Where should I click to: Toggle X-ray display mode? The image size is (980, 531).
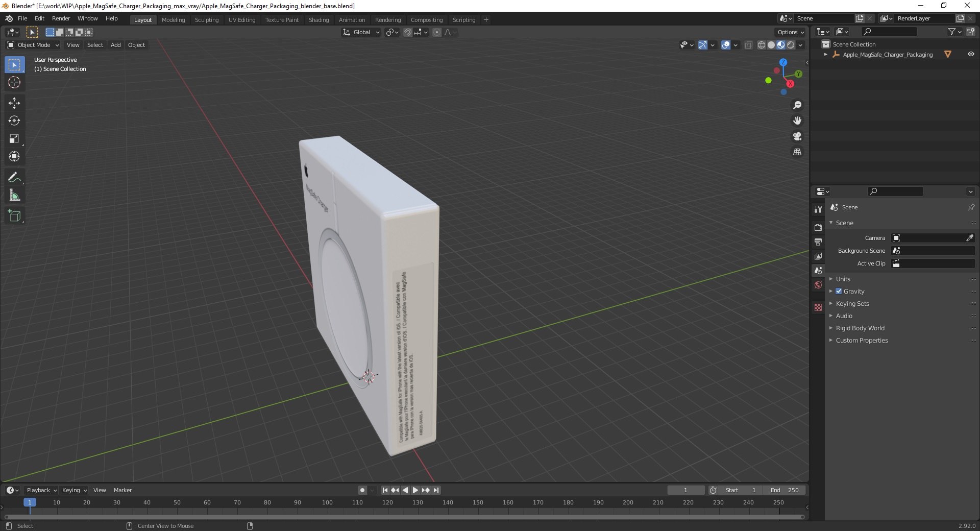click(748, 45)
